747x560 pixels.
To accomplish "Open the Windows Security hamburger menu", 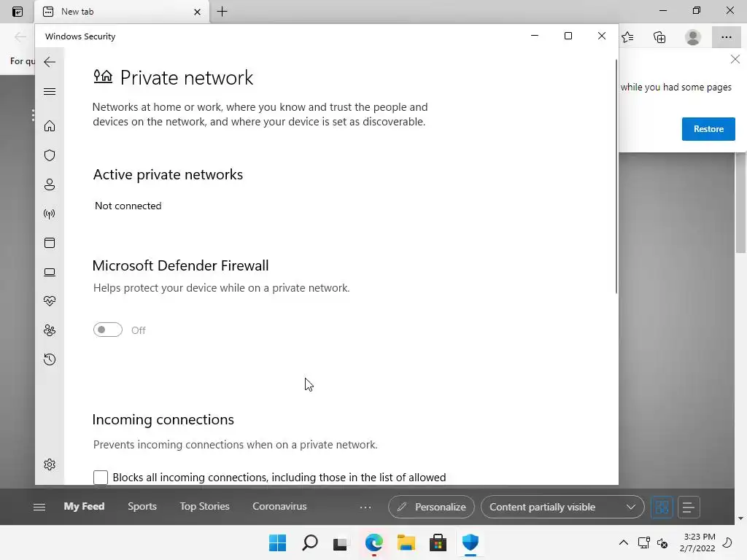I will pos(50,91).
